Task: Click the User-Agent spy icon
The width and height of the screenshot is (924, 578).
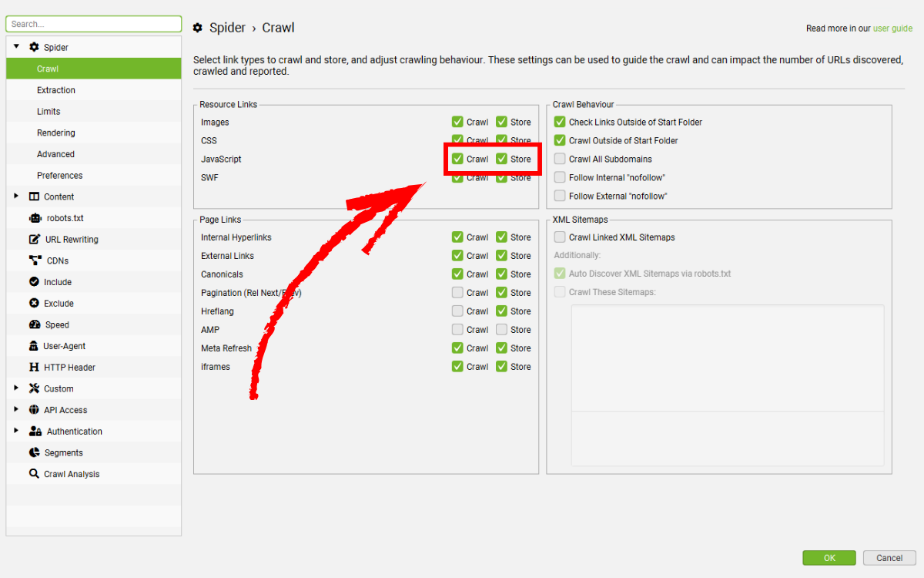Action: 35,346
